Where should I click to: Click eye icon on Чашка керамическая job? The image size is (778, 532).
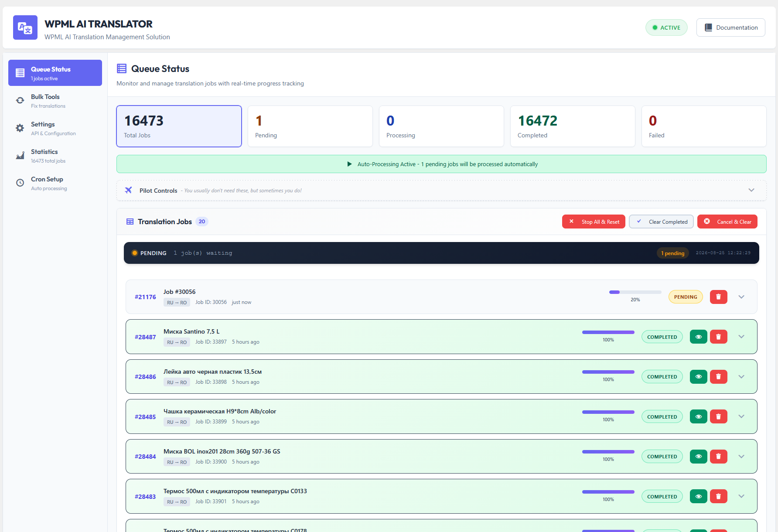click(x=698, y=416)
